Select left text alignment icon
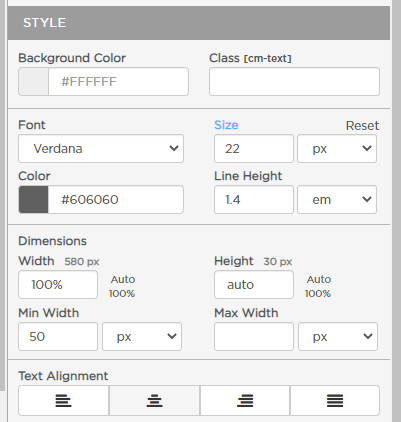The height and width of the screenshot is (422, 401). (63, 400)
